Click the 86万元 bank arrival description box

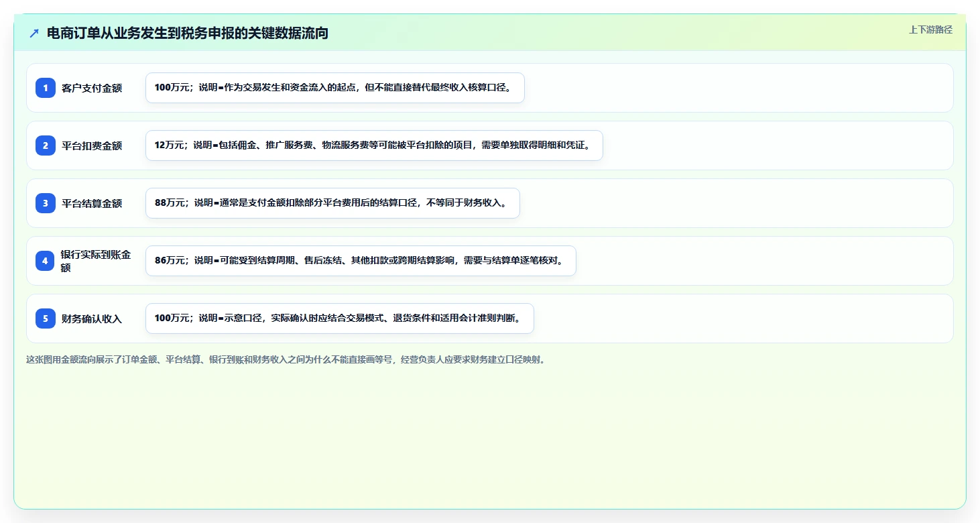pyautogui.click(x=361, y=261)
